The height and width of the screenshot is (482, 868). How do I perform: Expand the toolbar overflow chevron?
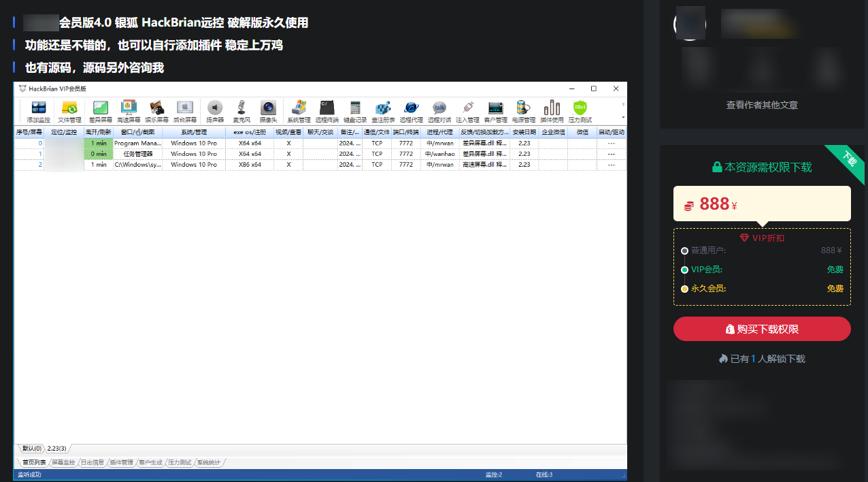(623, 104)
